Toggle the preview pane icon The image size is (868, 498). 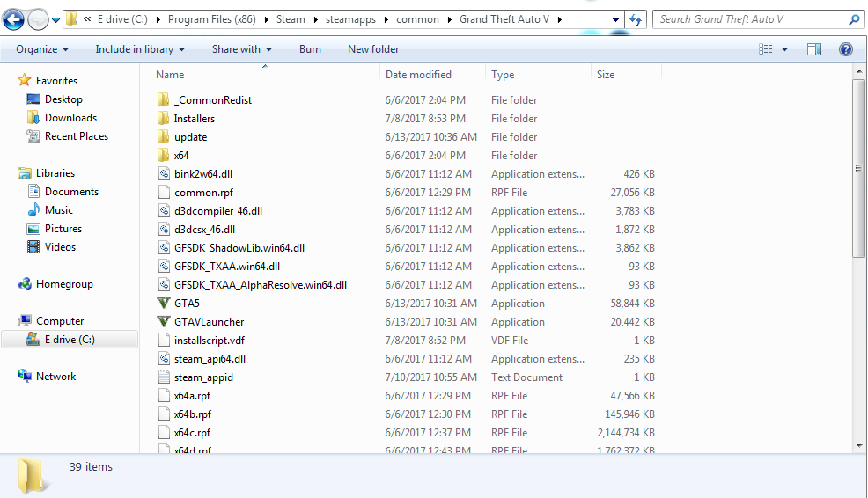tap(813, 49)
